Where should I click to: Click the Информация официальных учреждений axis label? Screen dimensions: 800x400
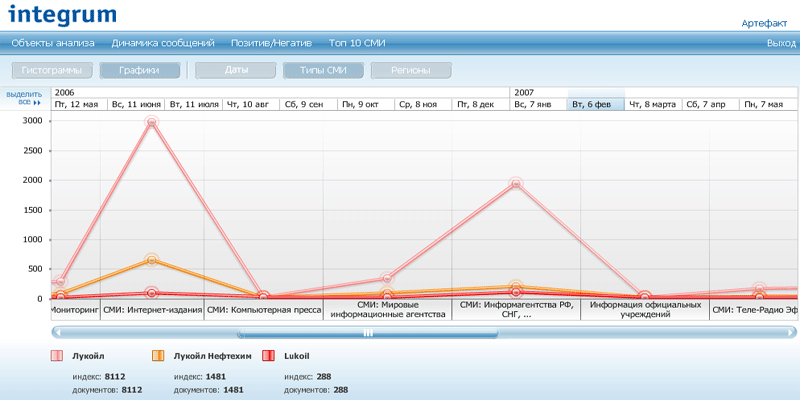point(645,310)
